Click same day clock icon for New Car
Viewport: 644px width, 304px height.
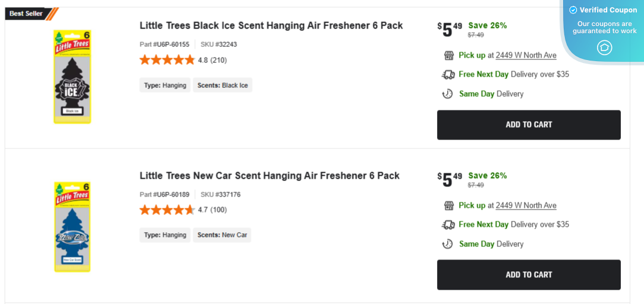point(448,244)
